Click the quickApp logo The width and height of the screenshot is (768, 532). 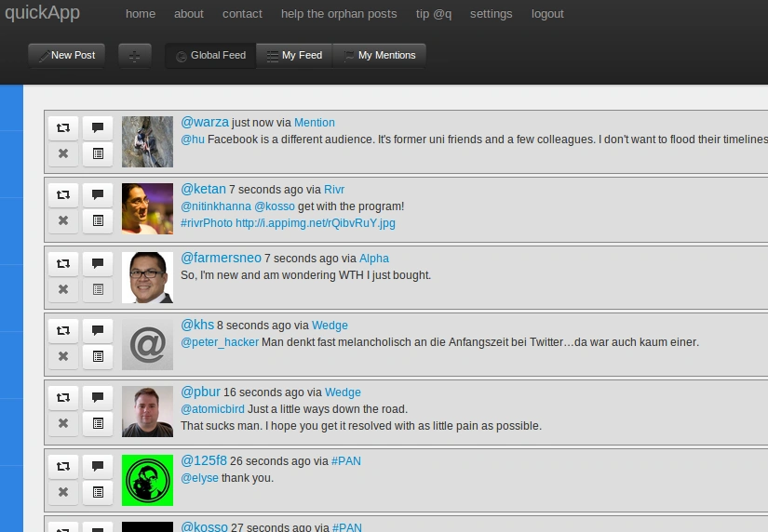[42, 13]
